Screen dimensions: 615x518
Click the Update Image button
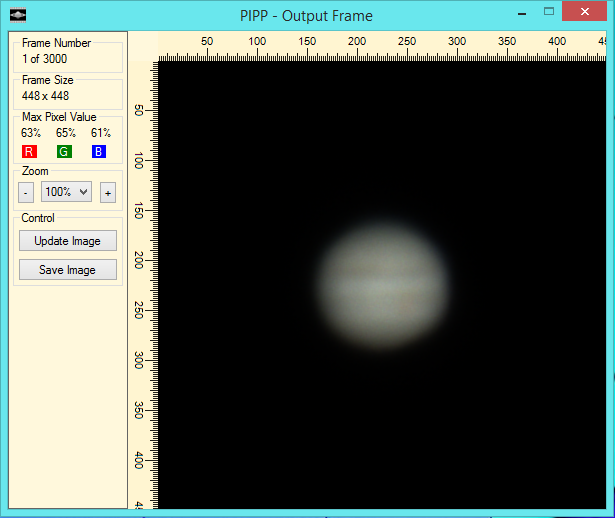click(x=68, y=240)
